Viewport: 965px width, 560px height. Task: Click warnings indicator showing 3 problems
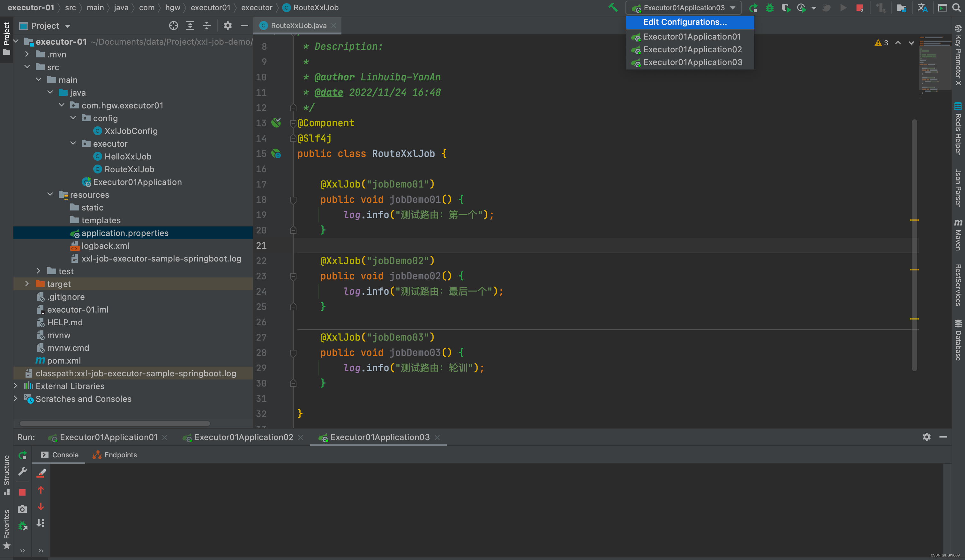881,43
